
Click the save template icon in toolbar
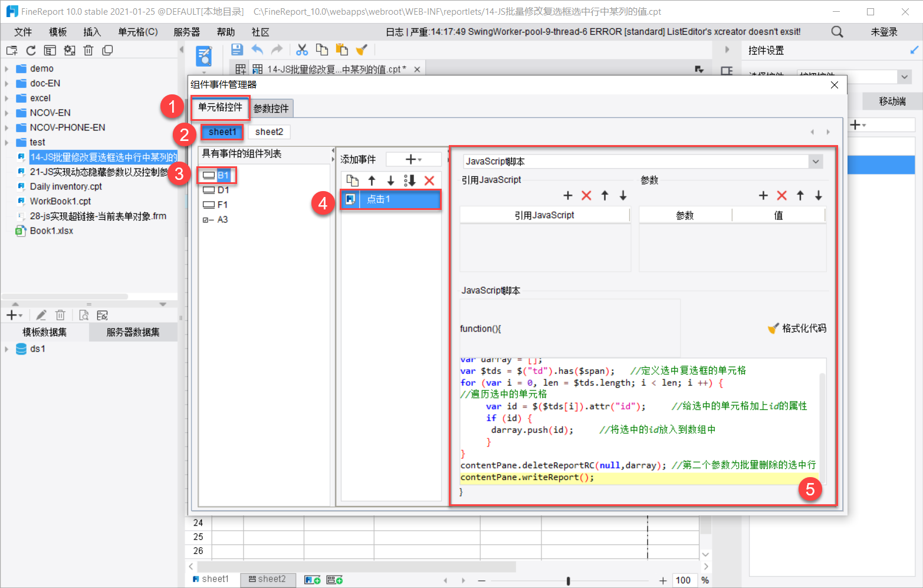(237, 50)
